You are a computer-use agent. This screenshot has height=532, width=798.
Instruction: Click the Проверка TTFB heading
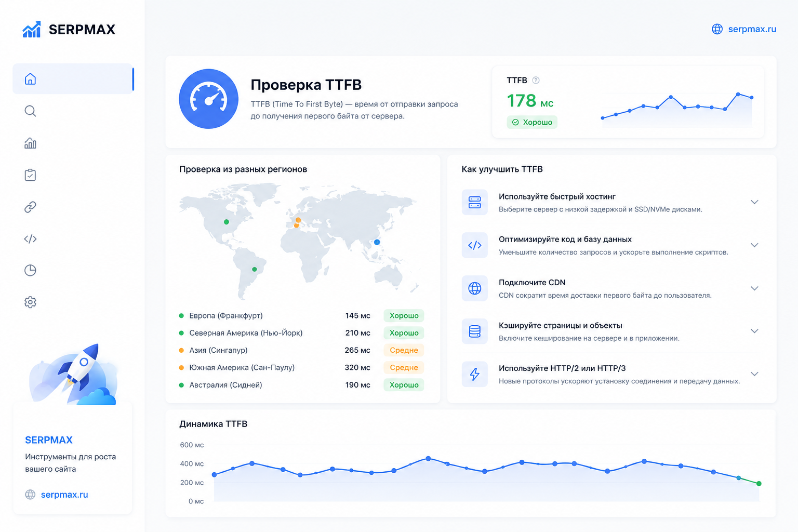tap(306, 85)
